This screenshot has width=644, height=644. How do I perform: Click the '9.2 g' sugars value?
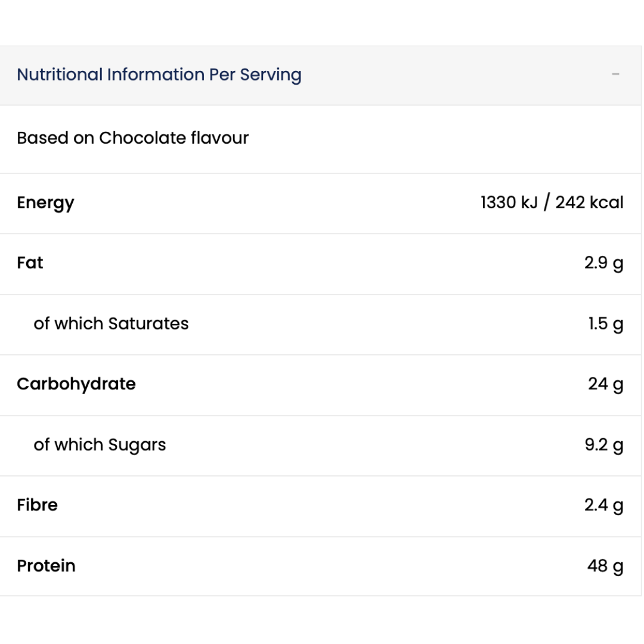coord(604,445)
